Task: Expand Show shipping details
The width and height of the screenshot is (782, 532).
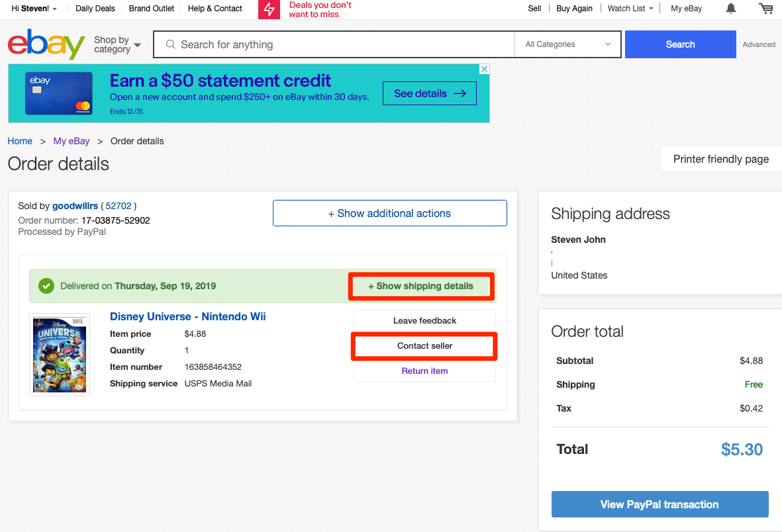Action: coord(421,286)
